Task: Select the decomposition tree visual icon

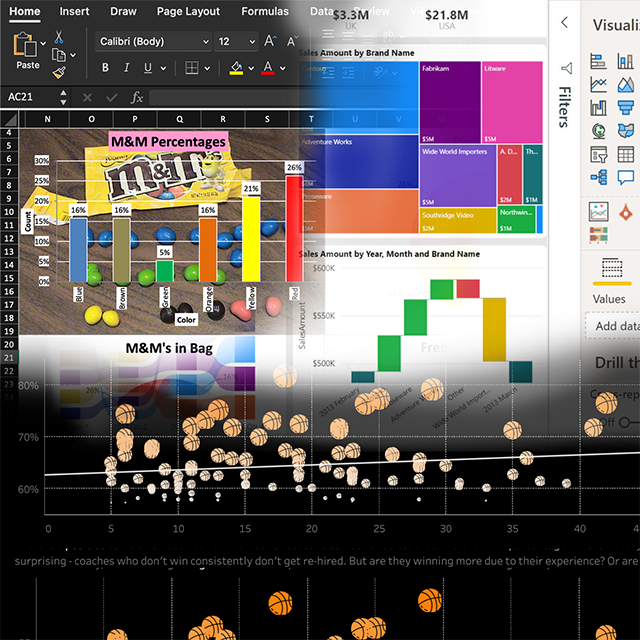Action: coord(599,178)
